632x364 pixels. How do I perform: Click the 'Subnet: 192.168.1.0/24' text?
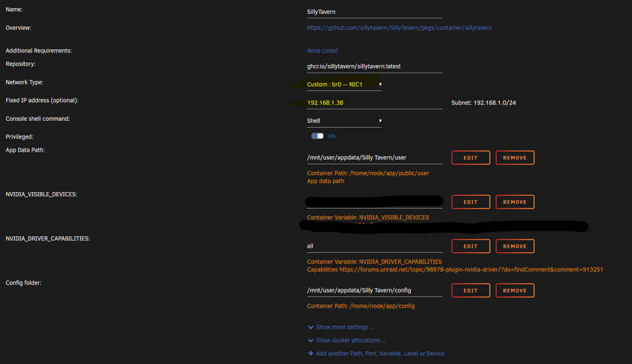tap(483, 103)
